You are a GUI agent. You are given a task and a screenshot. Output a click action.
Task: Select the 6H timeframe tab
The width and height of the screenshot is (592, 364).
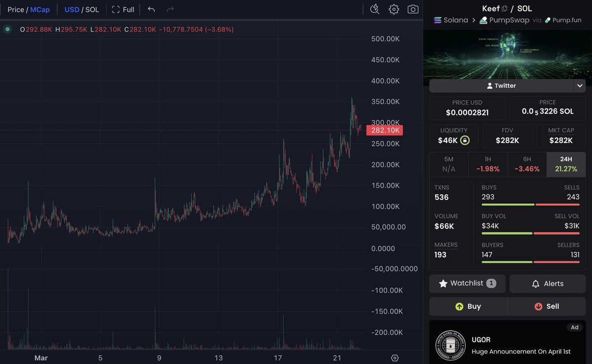(527, 164)
